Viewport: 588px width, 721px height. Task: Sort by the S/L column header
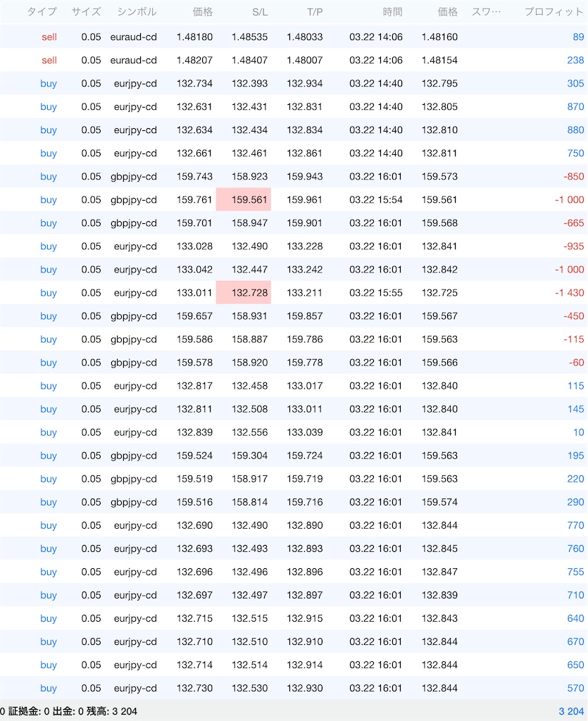pyautogui.click(x=260, y=12)
